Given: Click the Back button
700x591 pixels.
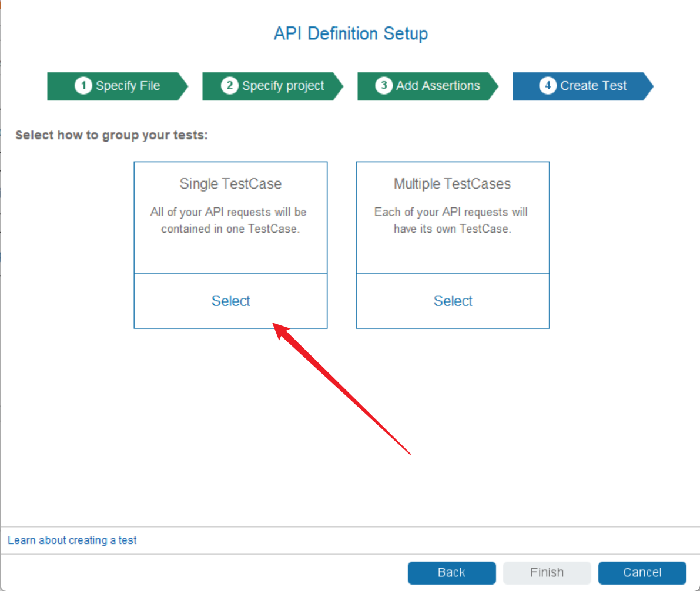Looking at the screenshot, I should click(x=451, y=572).
